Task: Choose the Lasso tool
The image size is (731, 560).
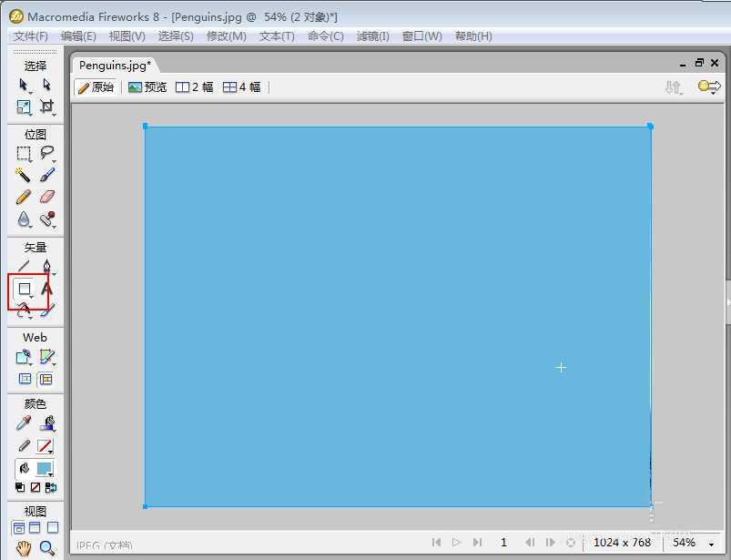Action: pyautogui.click(x=46, y=153)
